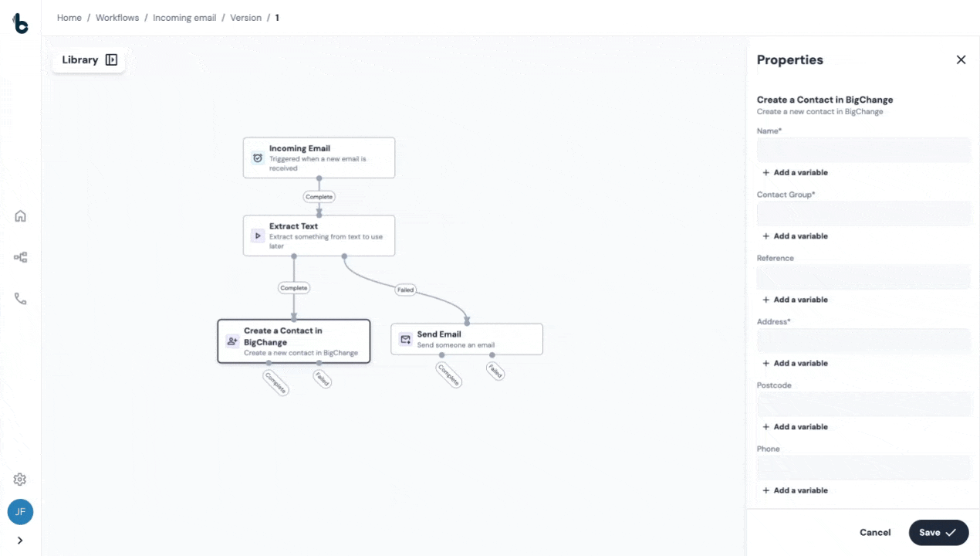Close the Properties panel

[961, 60]
